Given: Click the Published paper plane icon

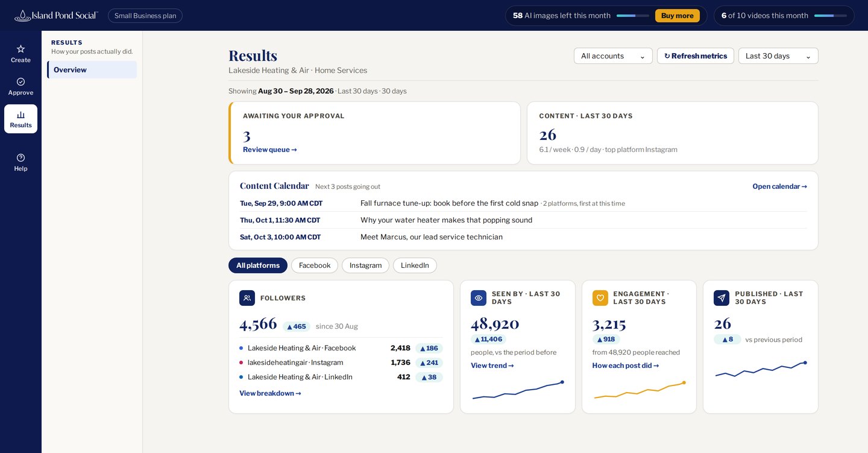Looking at the screenshot, I should (722, 298).
